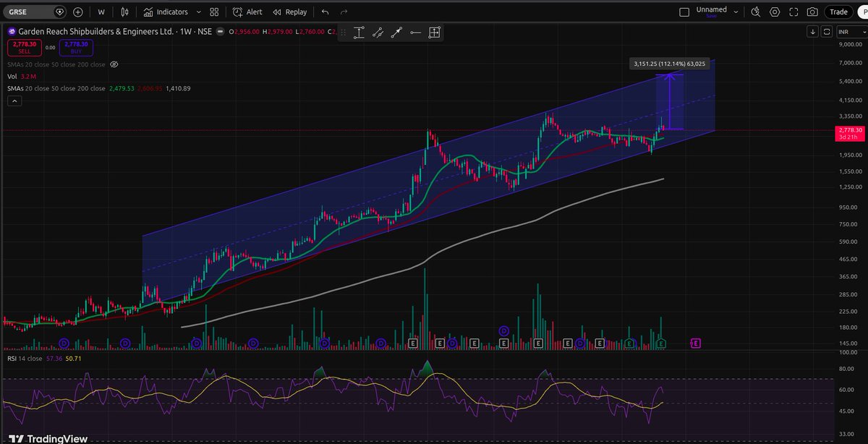Click the purple E earnings marker at far right
868x444 pixels.
[x=695, y=343]
